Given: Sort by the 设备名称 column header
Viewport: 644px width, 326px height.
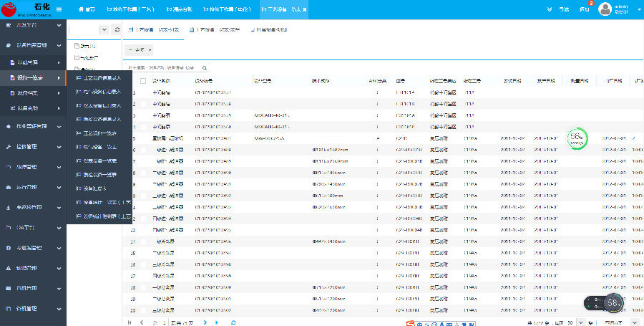Looking at the screenshot, I should tap(162, 81).
